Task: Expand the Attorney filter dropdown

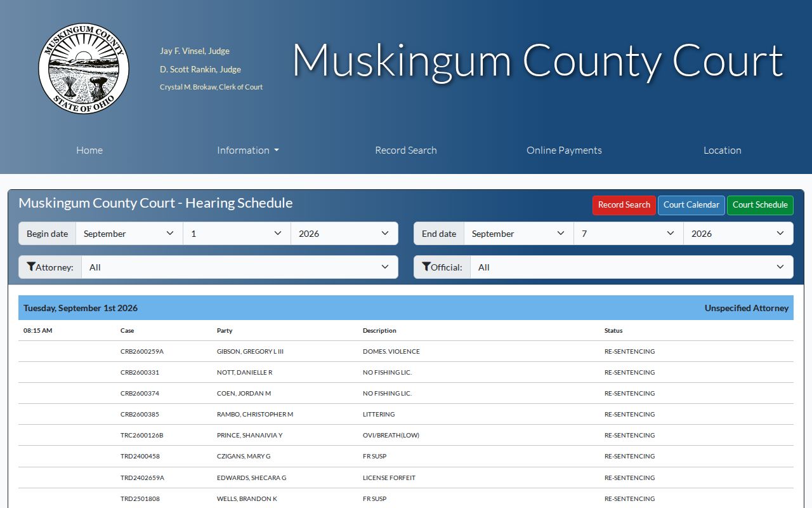Action: click(240, 267)
